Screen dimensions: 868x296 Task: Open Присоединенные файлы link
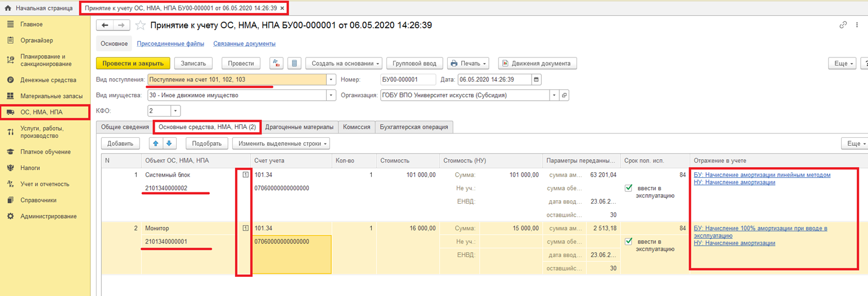pyautogui.click(x=170, y=44)
